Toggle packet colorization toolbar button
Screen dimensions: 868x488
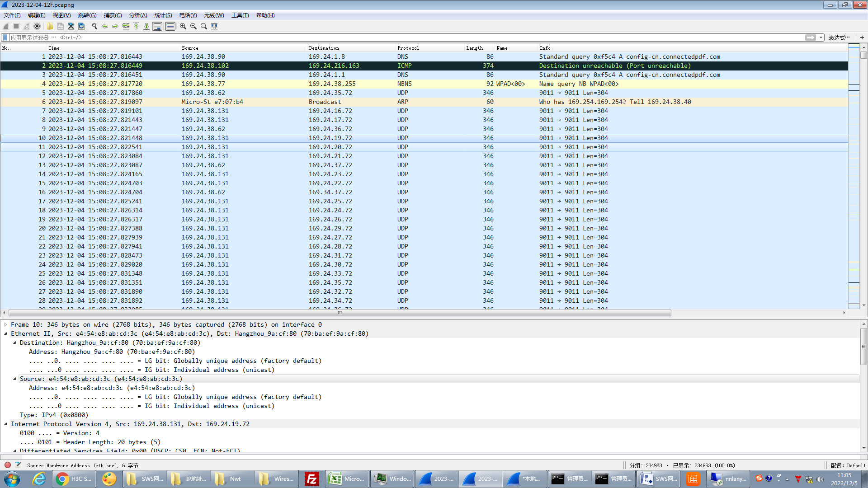[170, 26]
